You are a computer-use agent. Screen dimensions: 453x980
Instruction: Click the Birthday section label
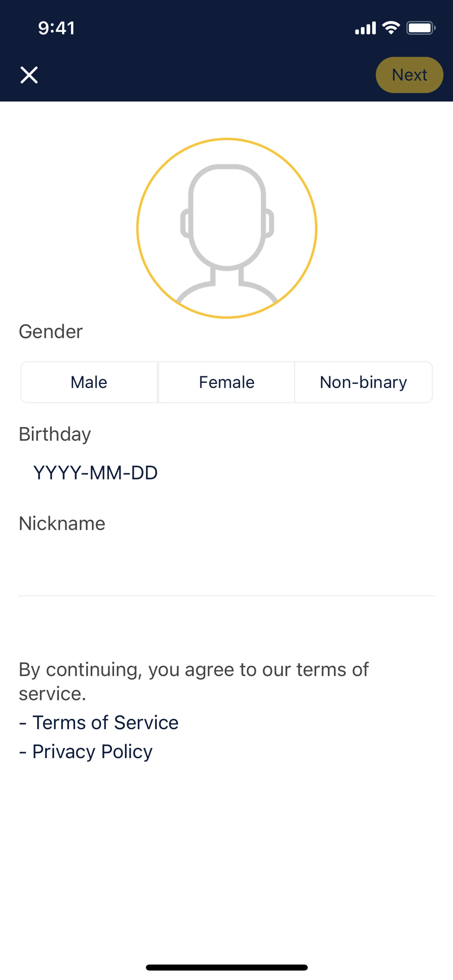(x=55, y=434)
